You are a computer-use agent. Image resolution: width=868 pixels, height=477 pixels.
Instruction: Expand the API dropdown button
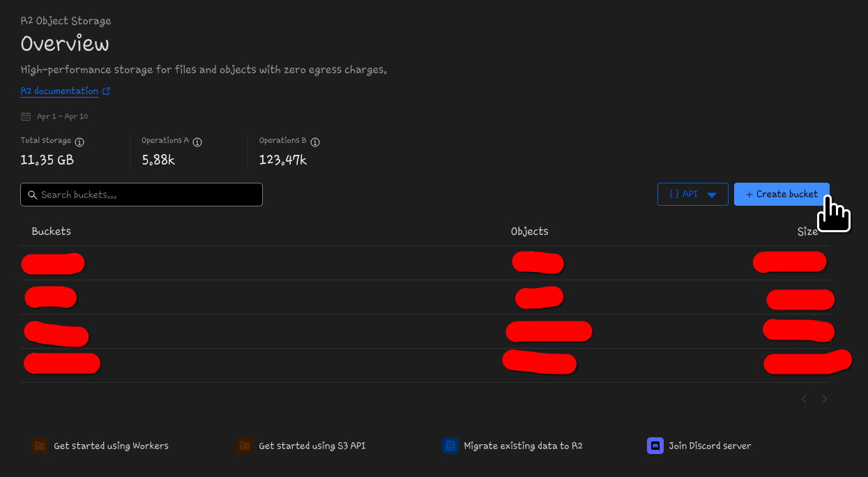tap(692, 195)
